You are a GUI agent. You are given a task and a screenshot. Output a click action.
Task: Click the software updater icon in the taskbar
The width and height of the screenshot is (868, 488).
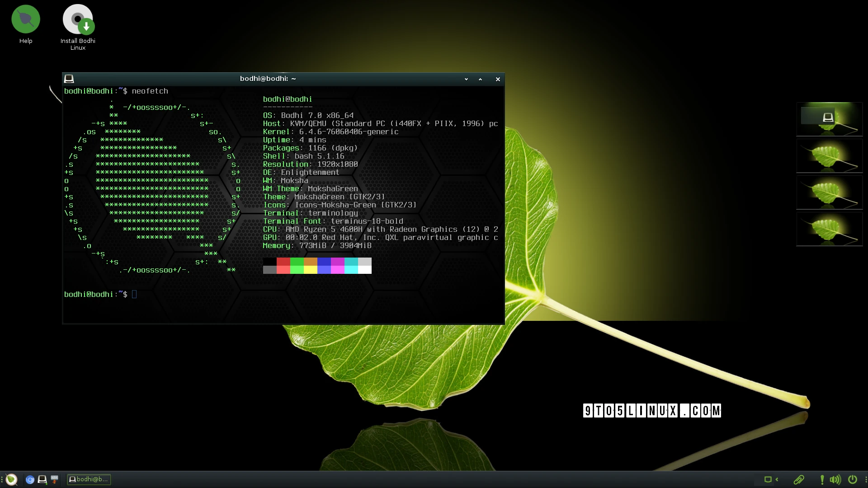[54, 479]
